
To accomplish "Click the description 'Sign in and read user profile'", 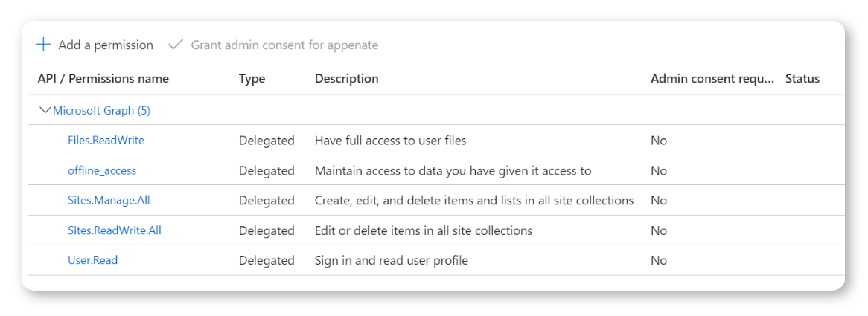I will [391, 260].
